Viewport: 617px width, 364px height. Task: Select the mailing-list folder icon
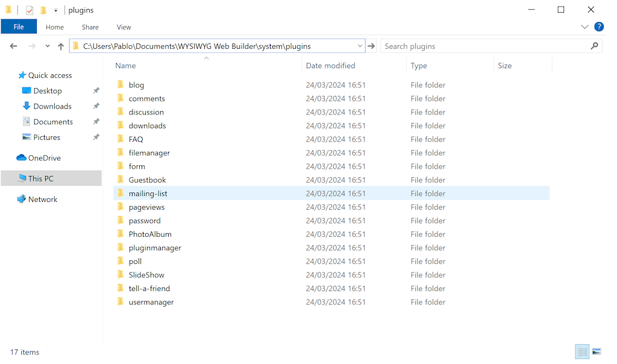(121, 193)
